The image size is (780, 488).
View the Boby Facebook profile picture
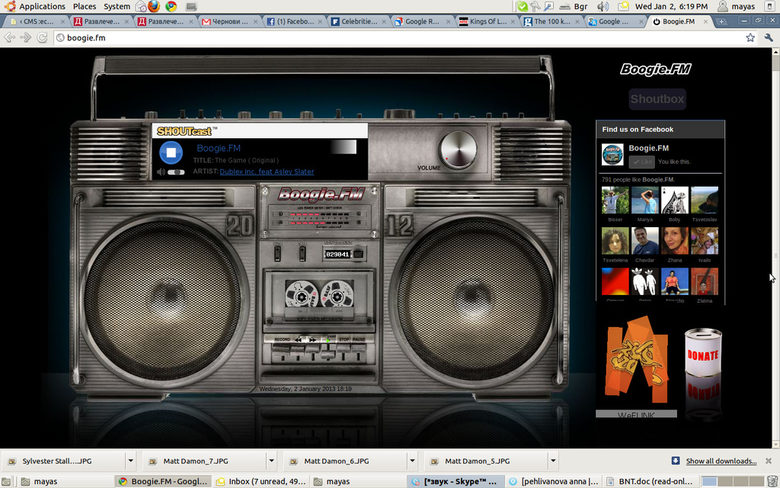pos(675,200)
